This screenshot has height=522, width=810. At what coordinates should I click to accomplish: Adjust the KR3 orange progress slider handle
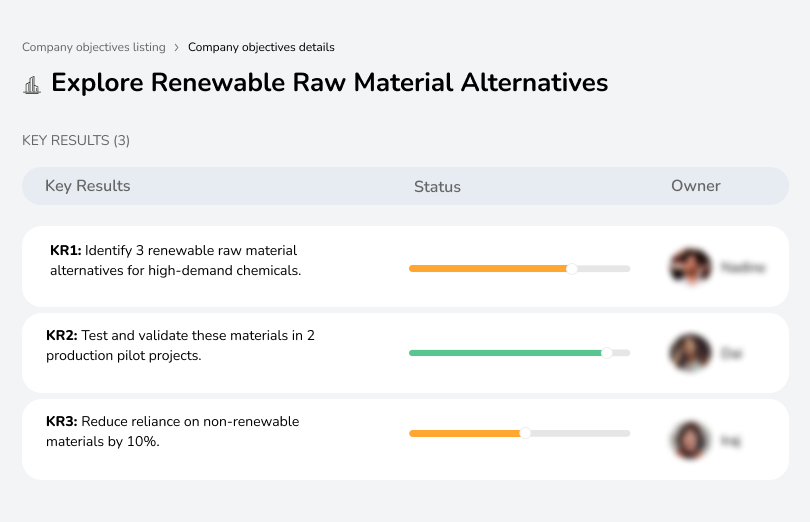tap(525, 433)
